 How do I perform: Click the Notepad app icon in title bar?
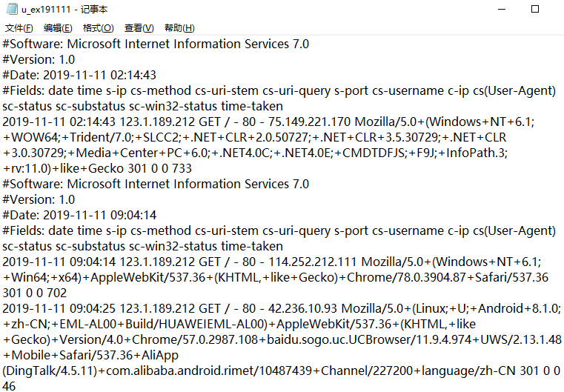(10, 9)
